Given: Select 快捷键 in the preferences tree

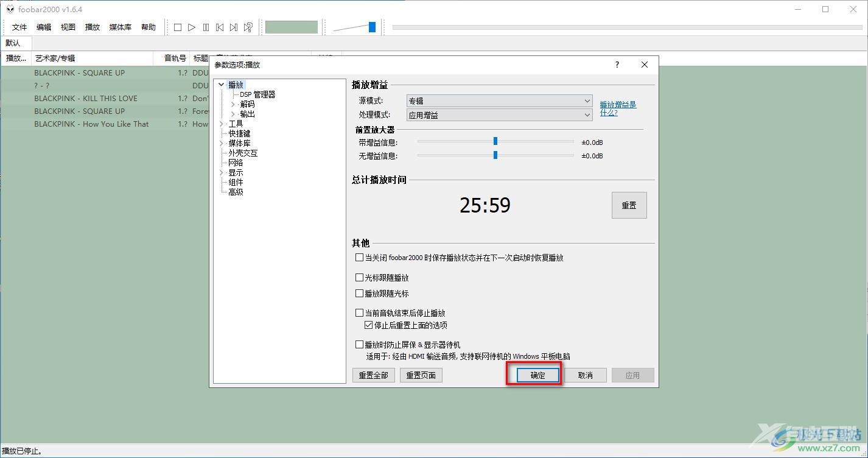Looking at the screenshot, I should [x=239, y=133].
